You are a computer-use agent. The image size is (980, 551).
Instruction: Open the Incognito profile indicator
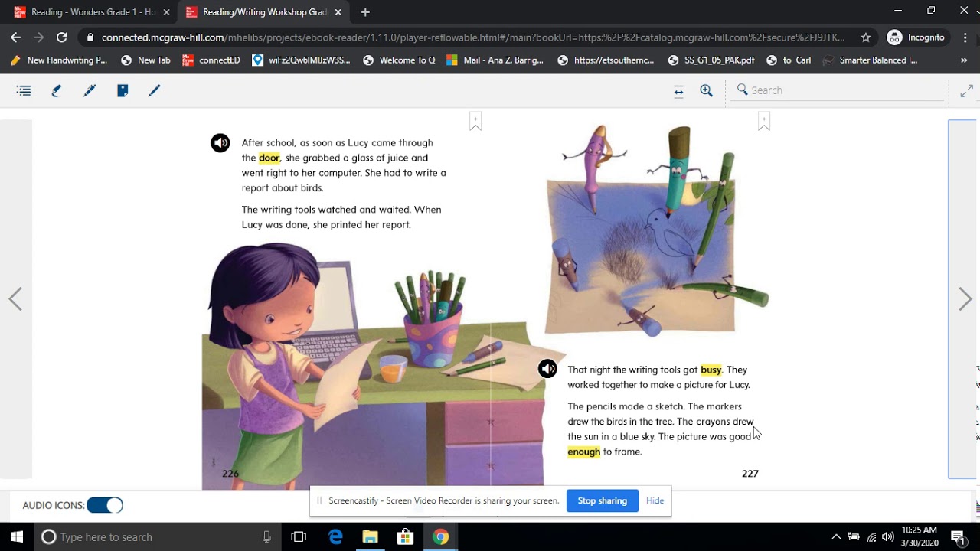point(916,37)
